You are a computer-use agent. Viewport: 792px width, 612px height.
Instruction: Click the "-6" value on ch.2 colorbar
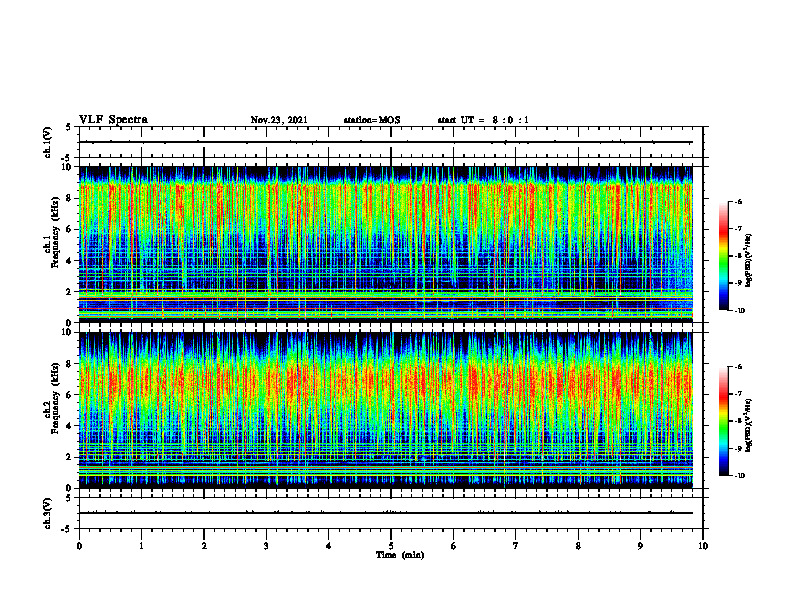click(738, 367)
